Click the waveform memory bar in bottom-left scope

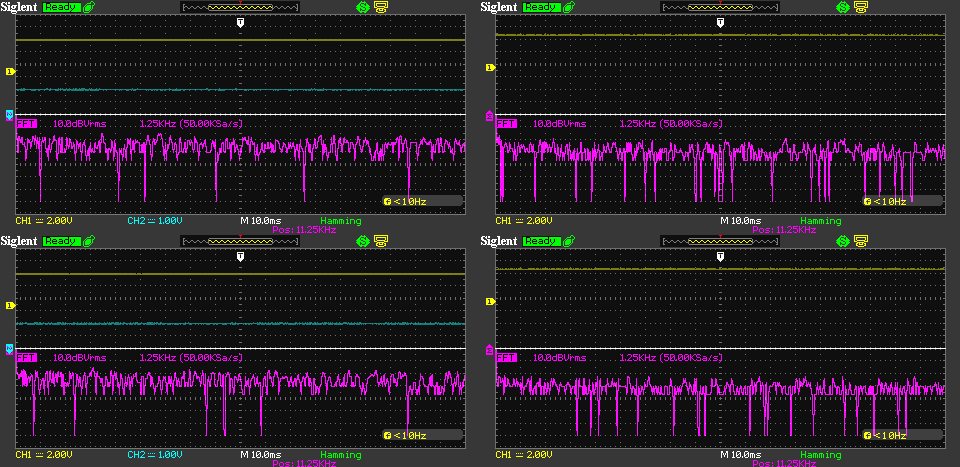coord(240,241)
